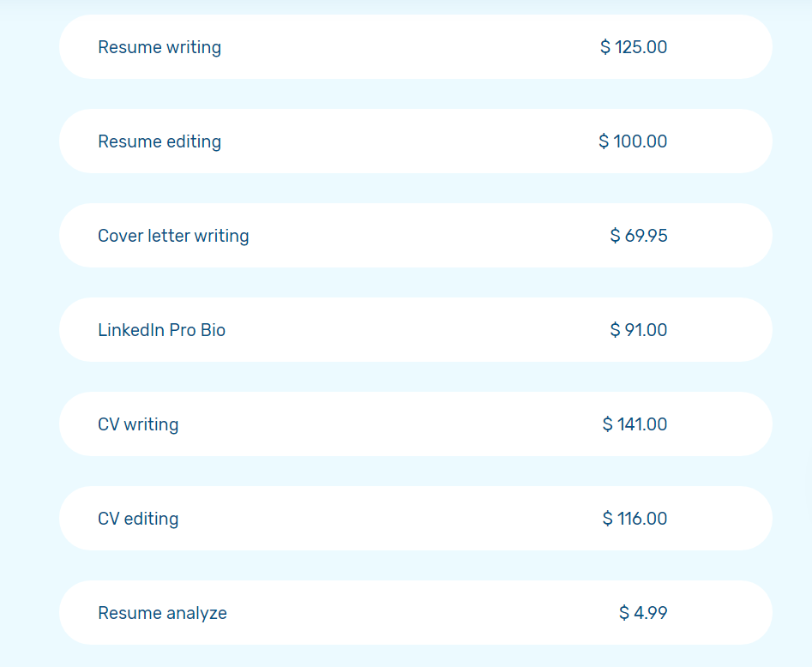Choose the Resume editing service label

click(159, 141)
